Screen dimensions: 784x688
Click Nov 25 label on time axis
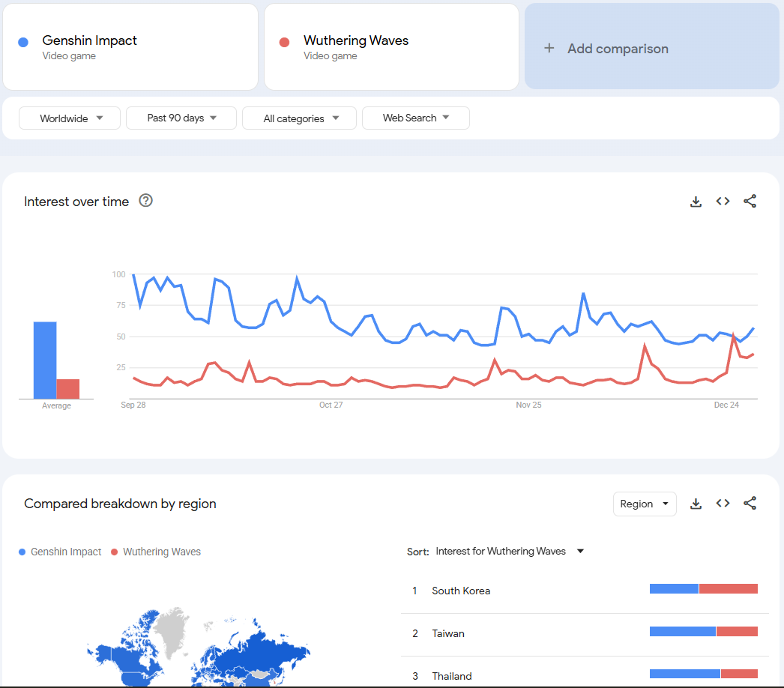coord(528,405)
